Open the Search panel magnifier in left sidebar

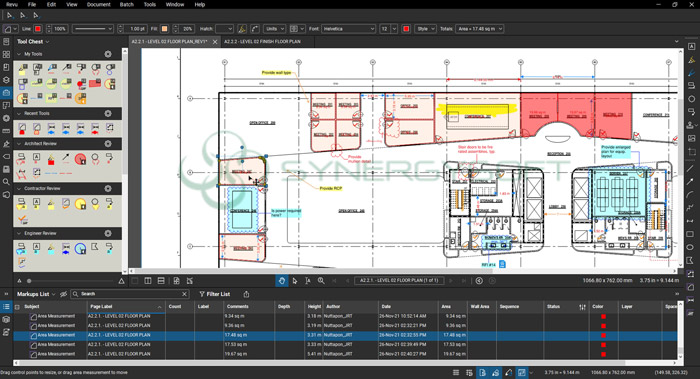pos(6,182)
